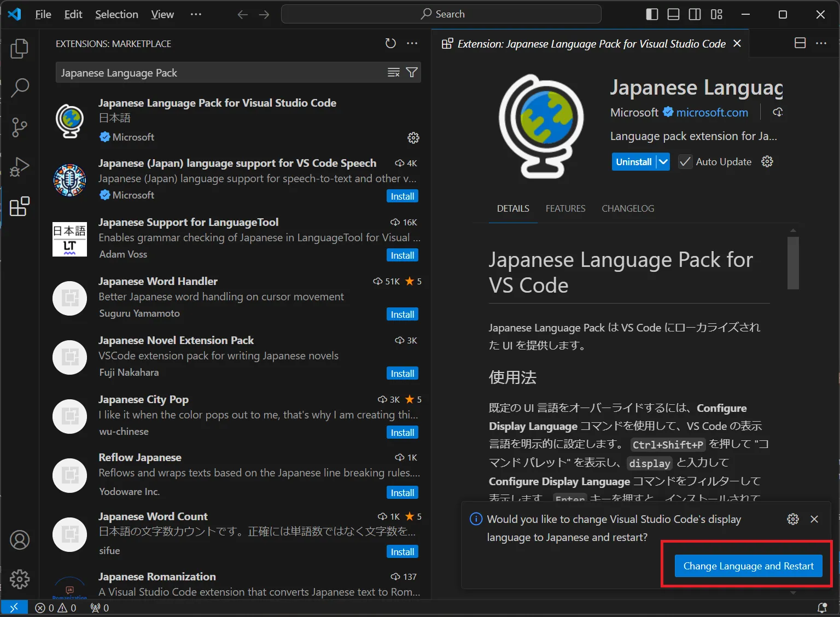
Task: Open Views and More Actions in Extensions panel
Action: 412,43
